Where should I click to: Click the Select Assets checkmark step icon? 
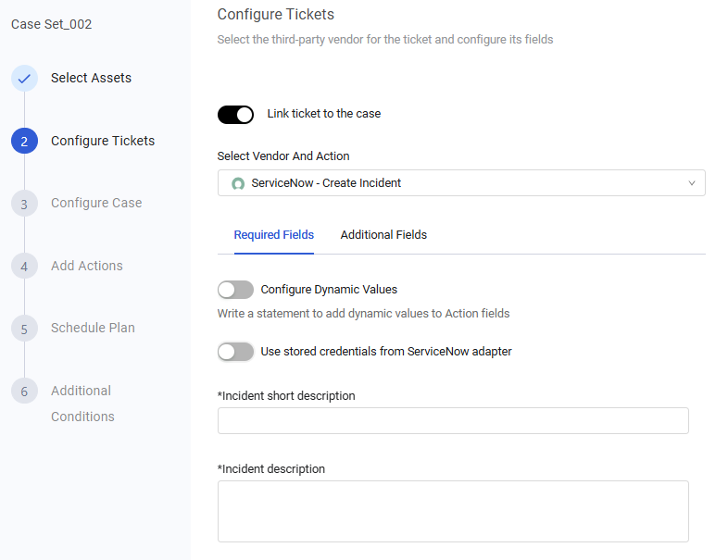pyautogui.click(x=24, y=79)
